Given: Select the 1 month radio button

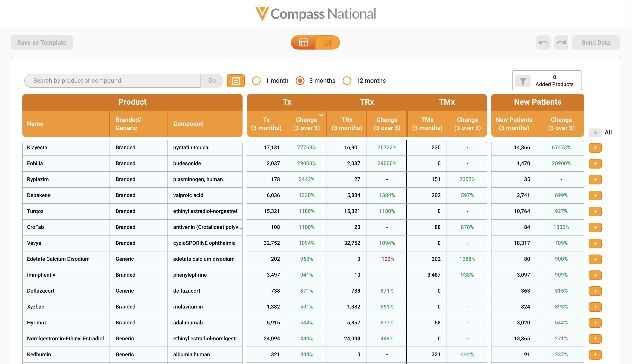Looking at the screenshot, I should click(x=256, y=81).
